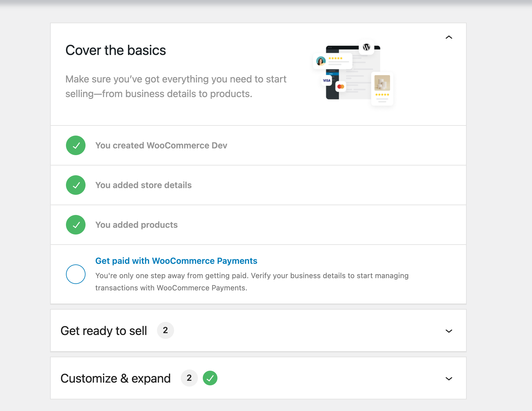Mark 'Get paid with WooCommerce Payments' as complete
This screenshot has height=411, width=532.
pos(75,274)
